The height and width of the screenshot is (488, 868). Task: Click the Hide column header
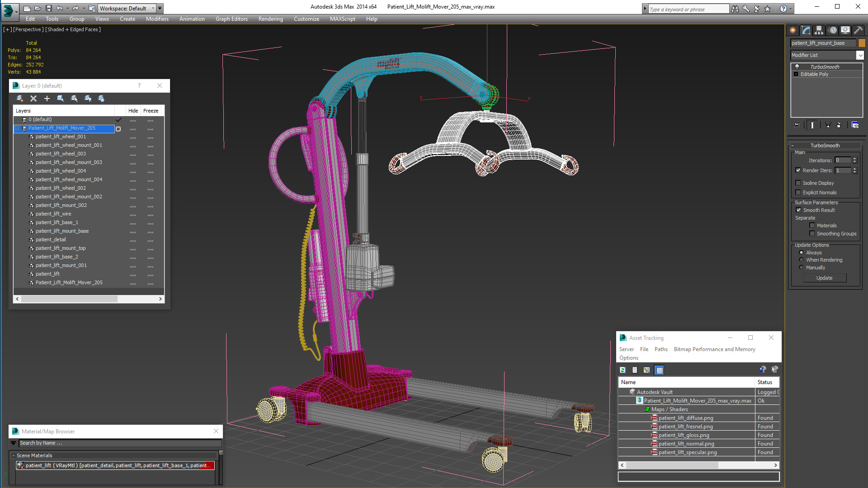133,111
